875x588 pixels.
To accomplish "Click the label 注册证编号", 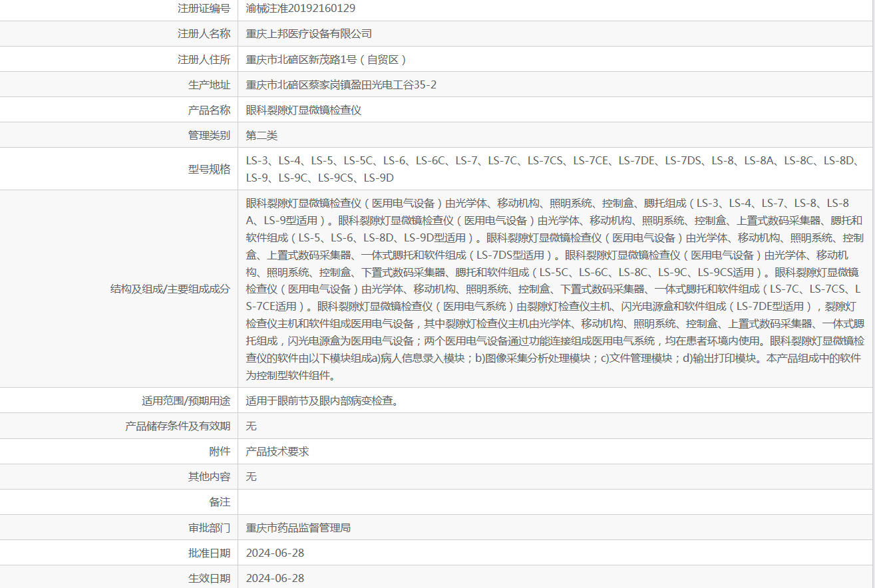I will click(x=204, y=8).
